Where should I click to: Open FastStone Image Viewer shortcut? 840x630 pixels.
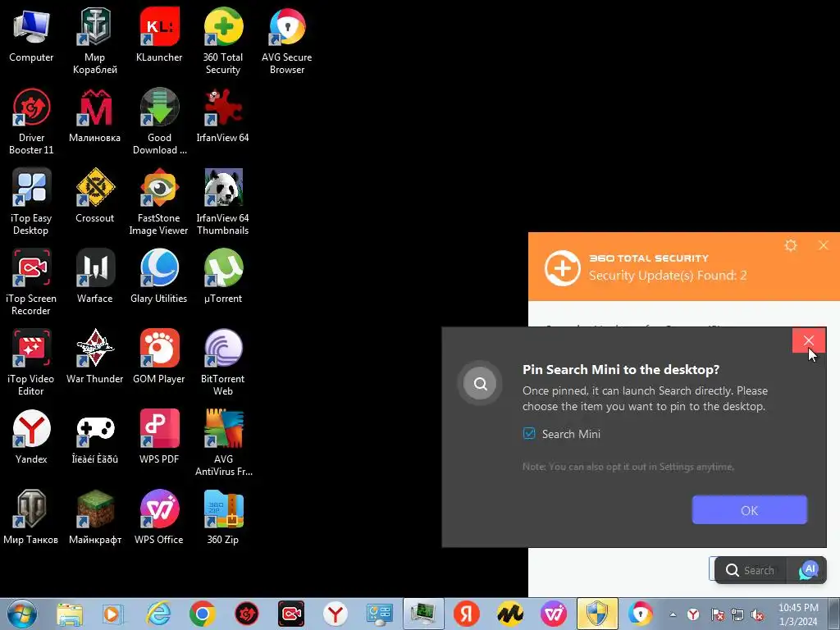[159, 202]
